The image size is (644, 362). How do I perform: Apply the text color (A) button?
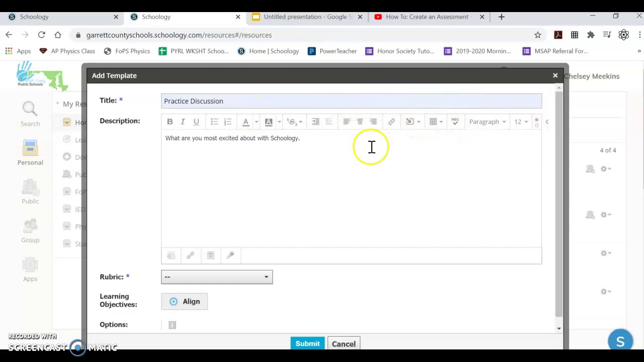tap(246, 122)
